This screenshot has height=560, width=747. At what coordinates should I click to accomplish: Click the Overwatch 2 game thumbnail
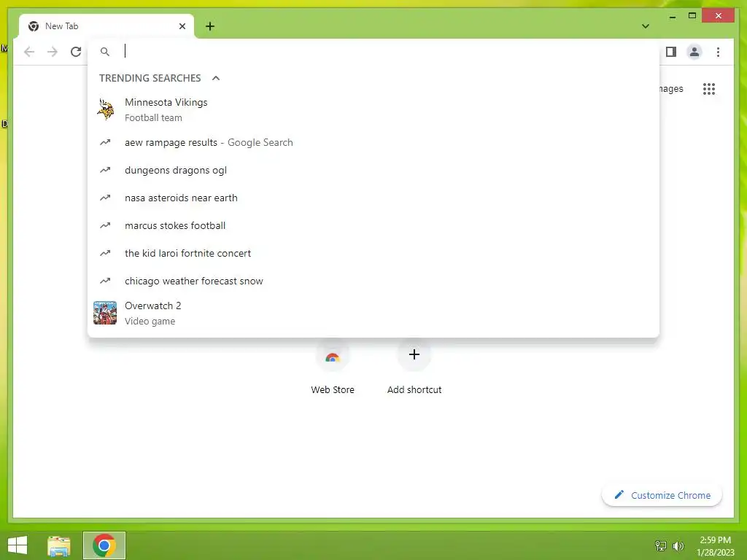click(105, 313)
